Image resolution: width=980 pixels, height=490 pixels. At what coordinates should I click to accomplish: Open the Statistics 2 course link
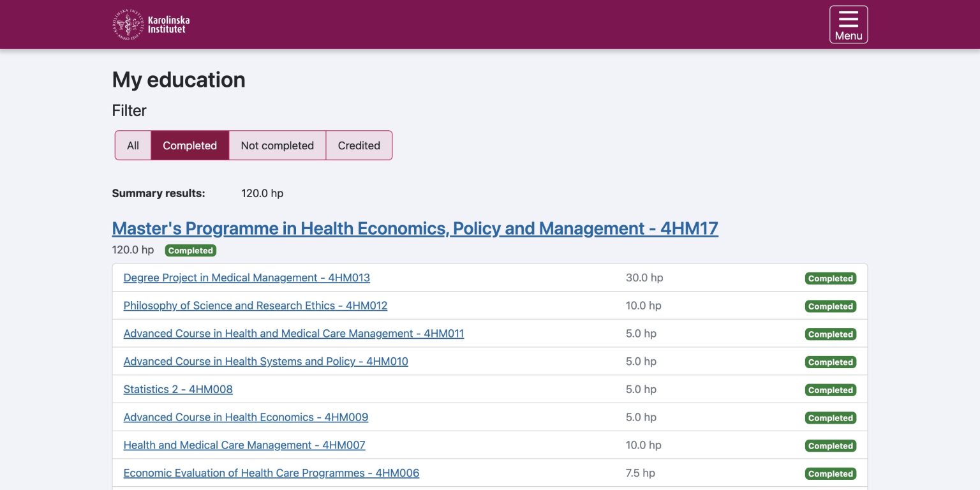coord(178,389)
